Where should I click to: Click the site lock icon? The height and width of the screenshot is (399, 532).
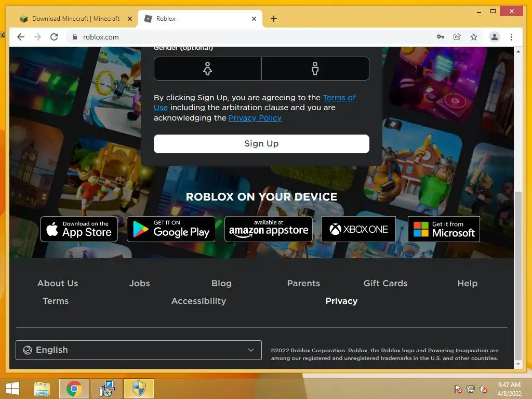(75, 37)
